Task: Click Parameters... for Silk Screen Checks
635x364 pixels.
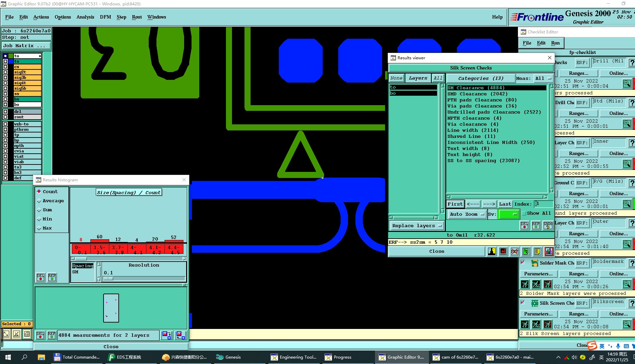Action: click(538, 314)
